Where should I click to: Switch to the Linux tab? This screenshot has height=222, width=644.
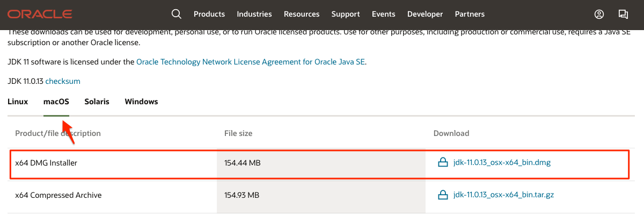click(x=18, y=102)
